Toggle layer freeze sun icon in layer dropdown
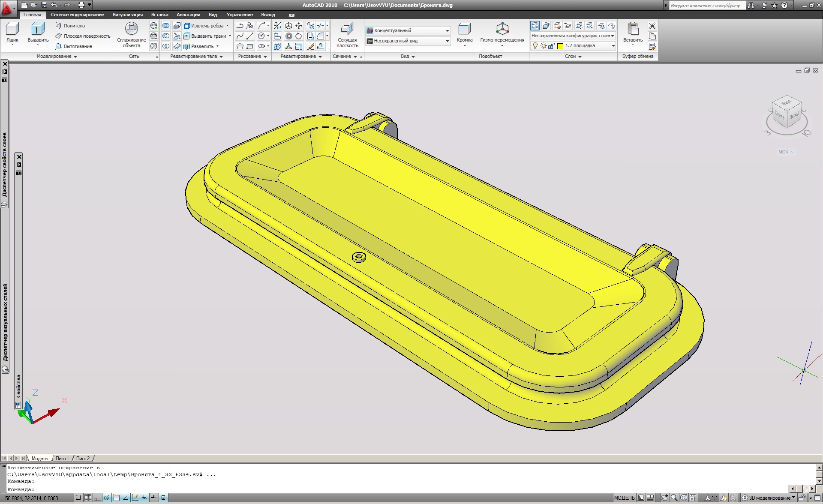Viewport: 823px width, 504px height. click(544, 46)
